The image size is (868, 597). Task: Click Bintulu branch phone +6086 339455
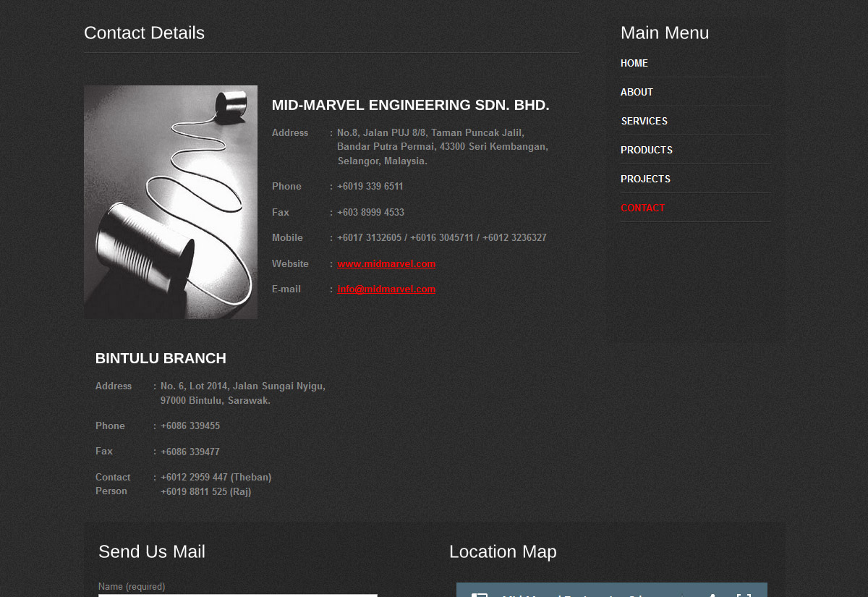pos(190,426)
